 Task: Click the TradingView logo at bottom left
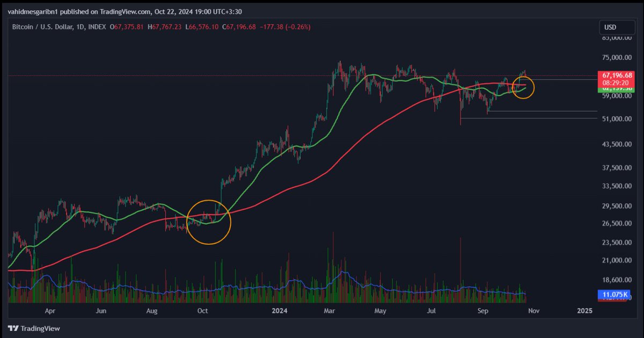click(35, 328)
